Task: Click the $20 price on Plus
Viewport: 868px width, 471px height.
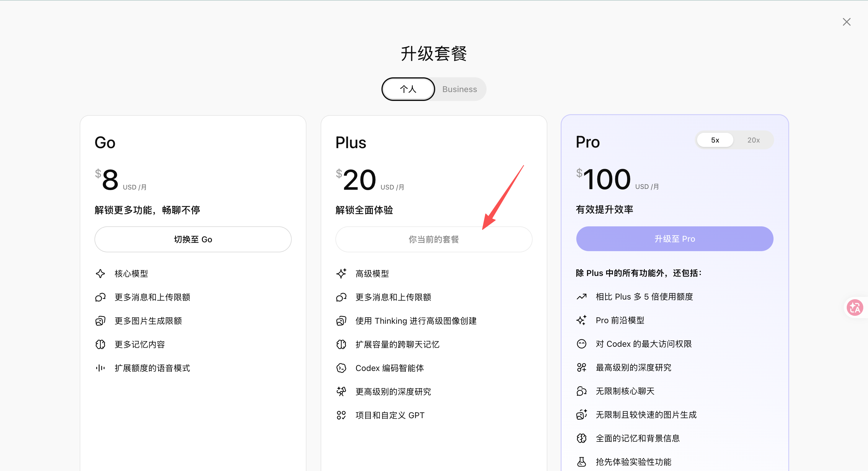Action: (x=356, y=180)
